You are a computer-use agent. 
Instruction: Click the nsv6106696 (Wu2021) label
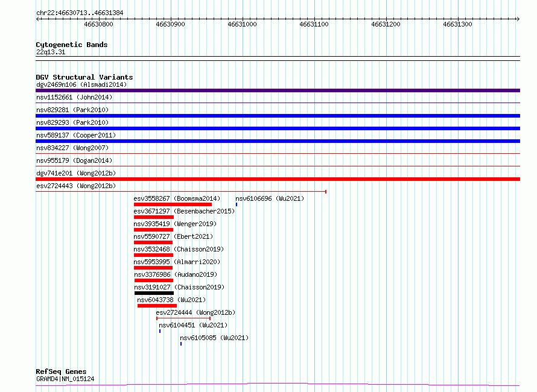(x=270, y=198)
